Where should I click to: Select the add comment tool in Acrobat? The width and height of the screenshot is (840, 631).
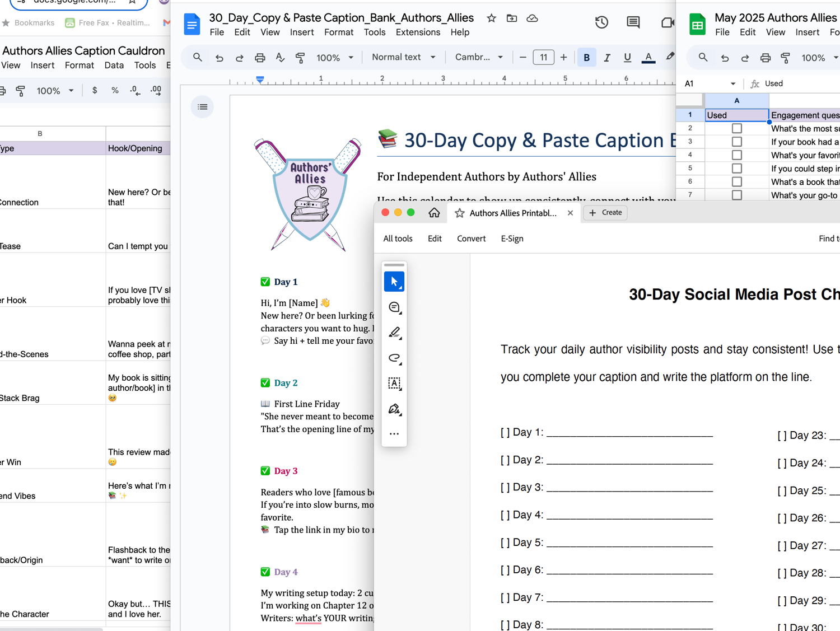click(x=394, y=307)
